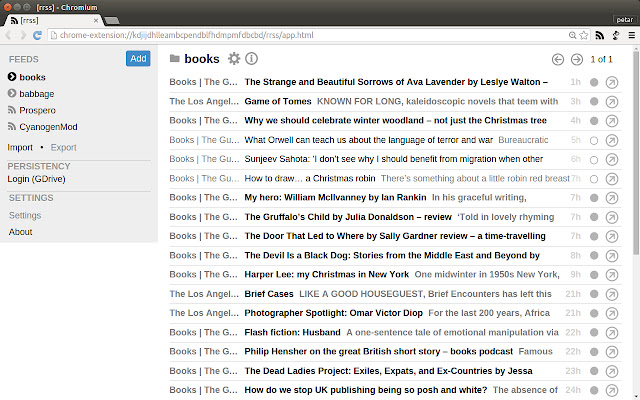Go to previous page arrow
640x400 pixels.
(558, 59)
